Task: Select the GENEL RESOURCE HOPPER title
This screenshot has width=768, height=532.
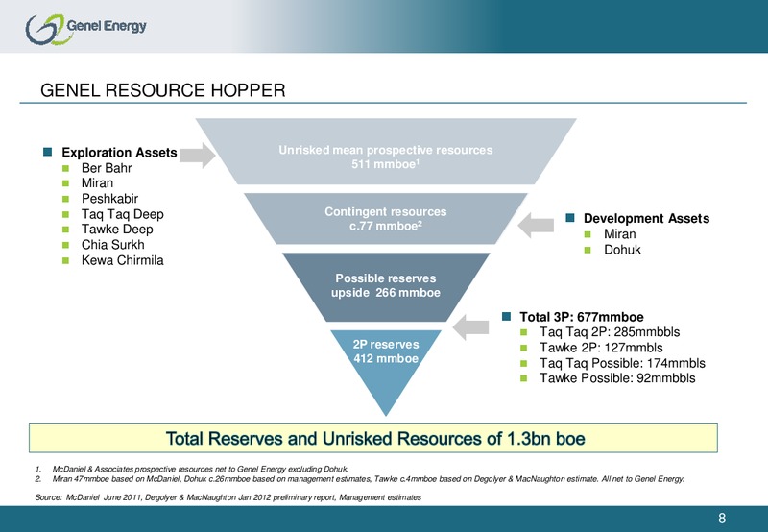Action: pyautogui.click(x=162, y=90)
